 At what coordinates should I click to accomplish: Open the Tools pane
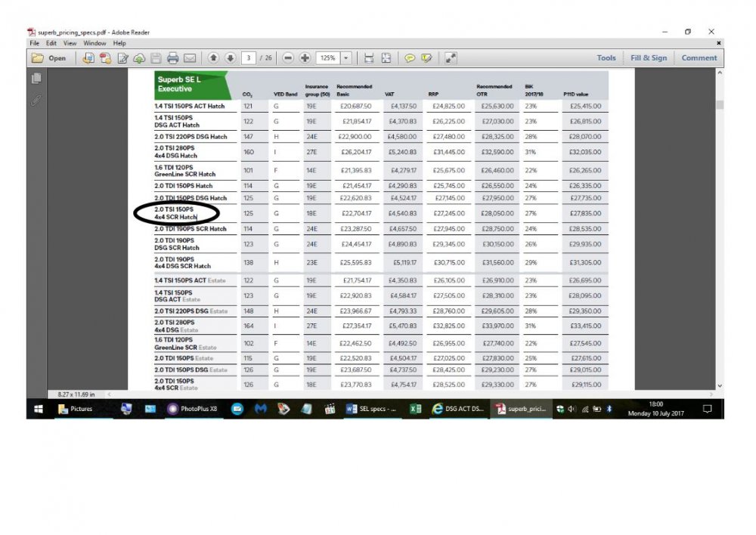[606, 58]
